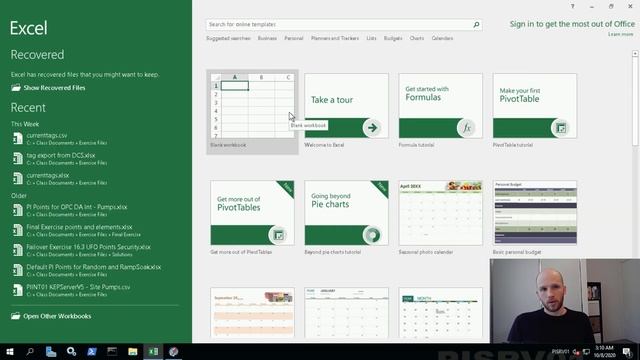Open the PowerShell taskbar icon
This screenshot has width=640, height=360.
(91, 351)
